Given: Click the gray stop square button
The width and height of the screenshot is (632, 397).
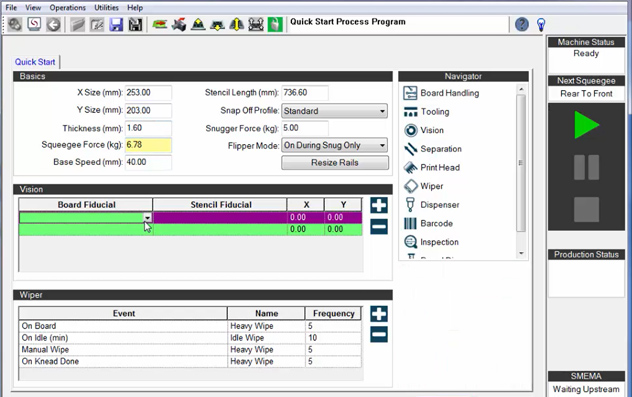Looking at the screenshot, I should click(586, 209).
